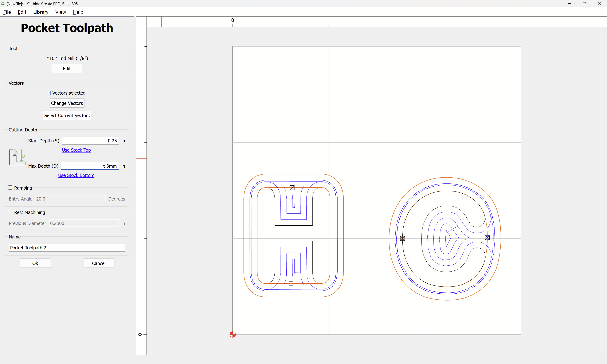
Task: Click the left plunge marker in the C shape
Action: coord(403,238)
